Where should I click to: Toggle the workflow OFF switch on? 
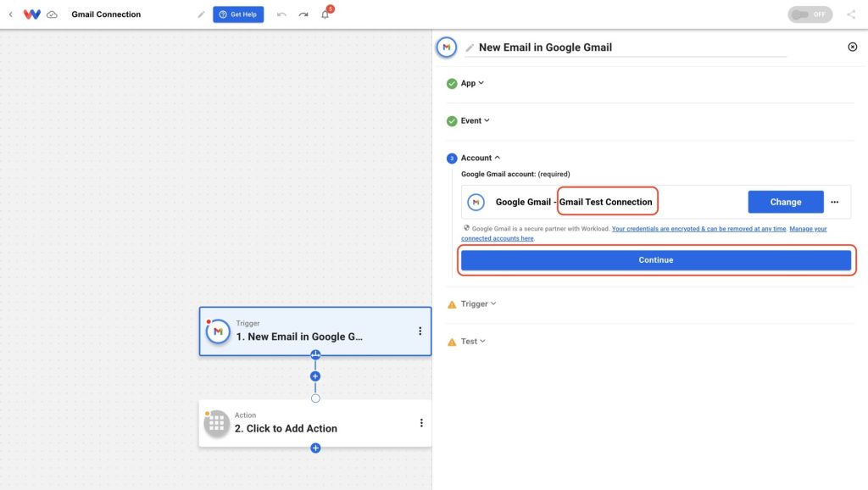click(810, 14)
